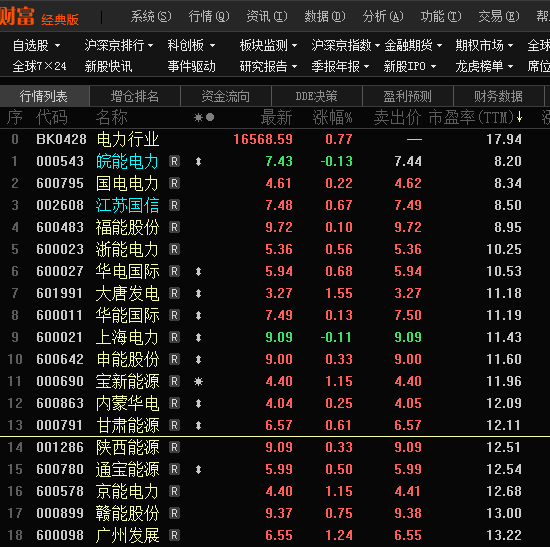The image size is (550, 547).
Task: Open the 全球7×24 news link
Action: 39,66
